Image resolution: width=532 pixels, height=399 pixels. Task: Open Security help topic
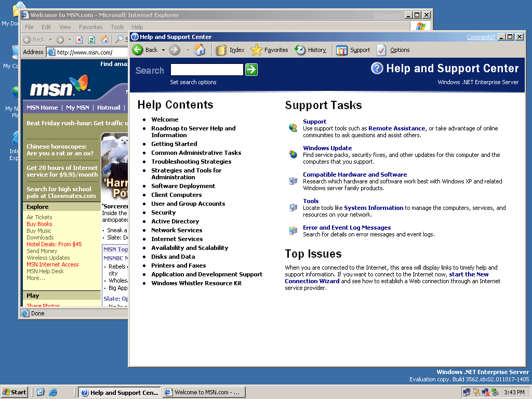coord(164,212)
